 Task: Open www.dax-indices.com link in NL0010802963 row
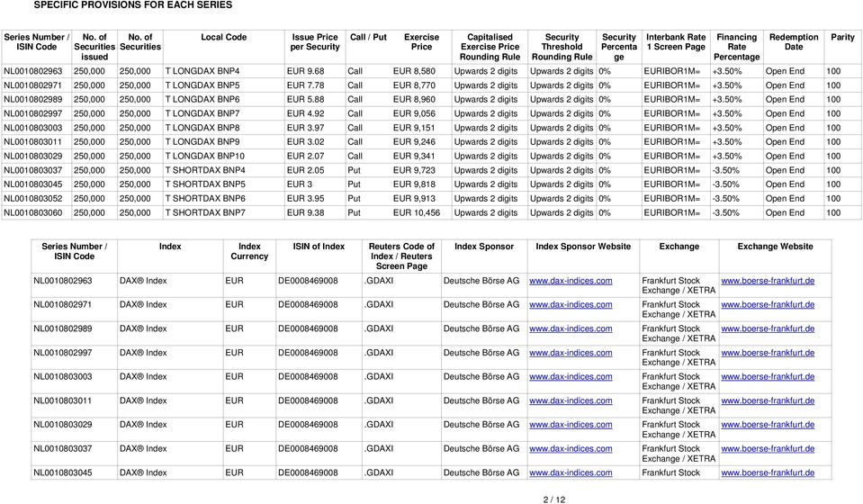[x=571, y=281]
